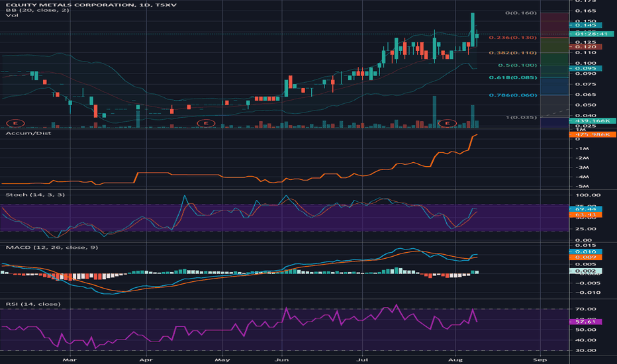
Task: Click the 01:28:41 countdown price tag
Action: pos(591,34)
